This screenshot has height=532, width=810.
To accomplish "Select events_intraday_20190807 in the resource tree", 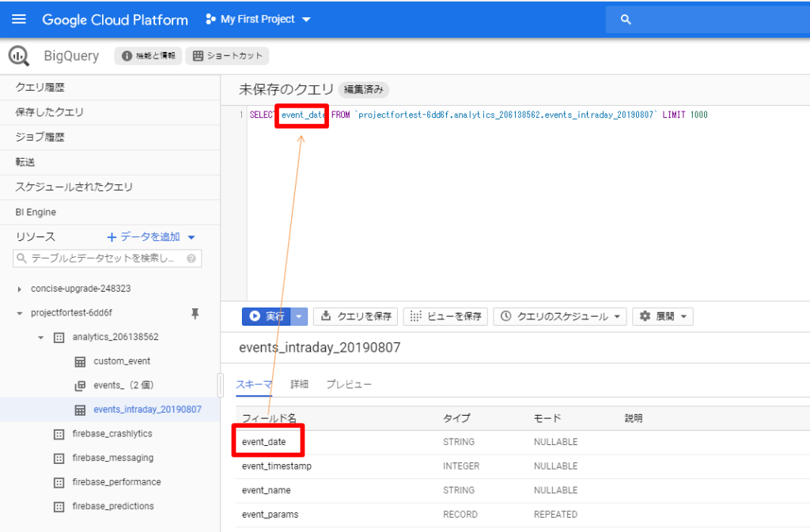I will coord(147,409).
